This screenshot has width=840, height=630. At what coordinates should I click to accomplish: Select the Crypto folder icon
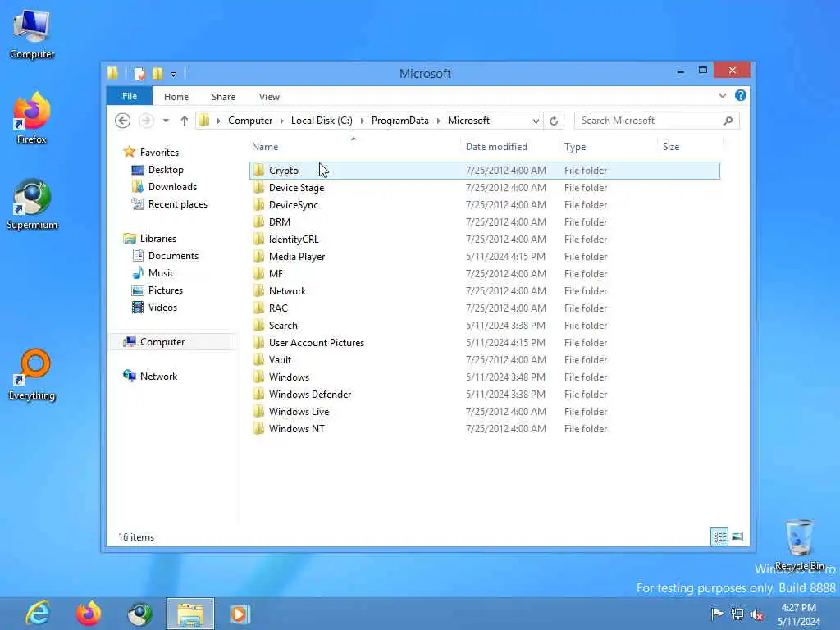click(259, 171)
